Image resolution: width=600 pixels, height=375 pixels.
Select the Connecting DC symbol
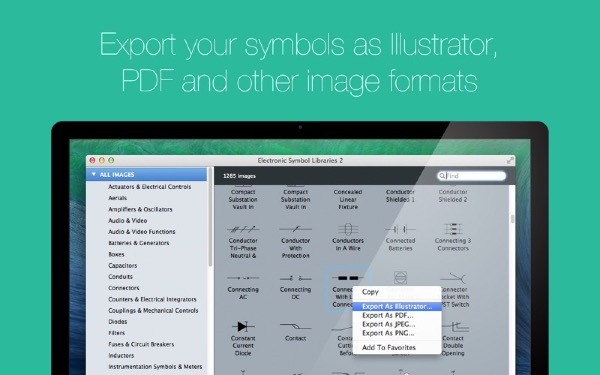click(295, 278)
